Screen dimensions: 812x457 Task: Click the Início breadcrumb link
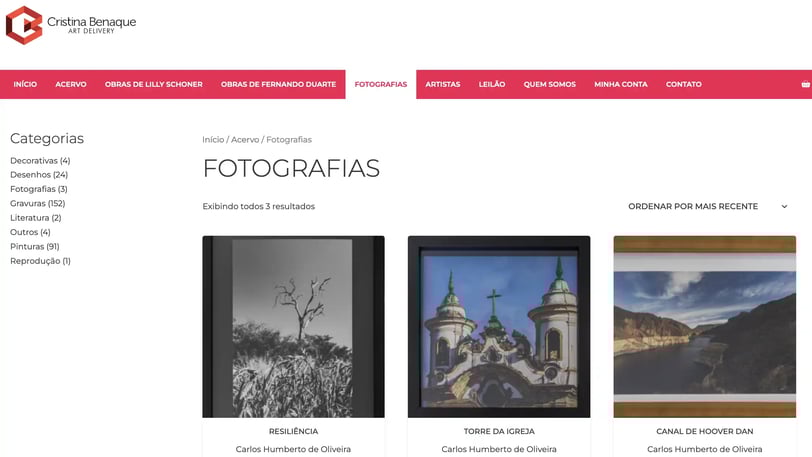pos(213,140)
